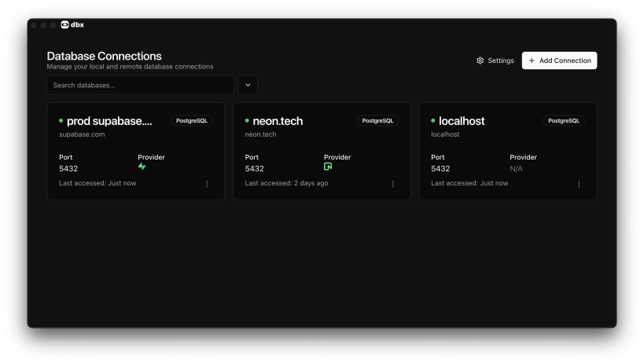Focus the Search databases field
This screenshot has width=644, height=364.
point(140,85)
